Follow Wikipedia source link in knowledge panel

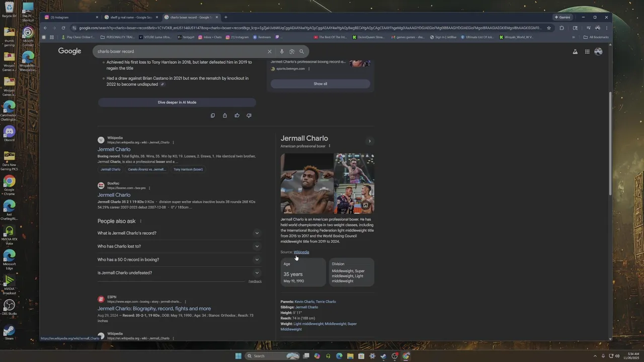[301, 252]
